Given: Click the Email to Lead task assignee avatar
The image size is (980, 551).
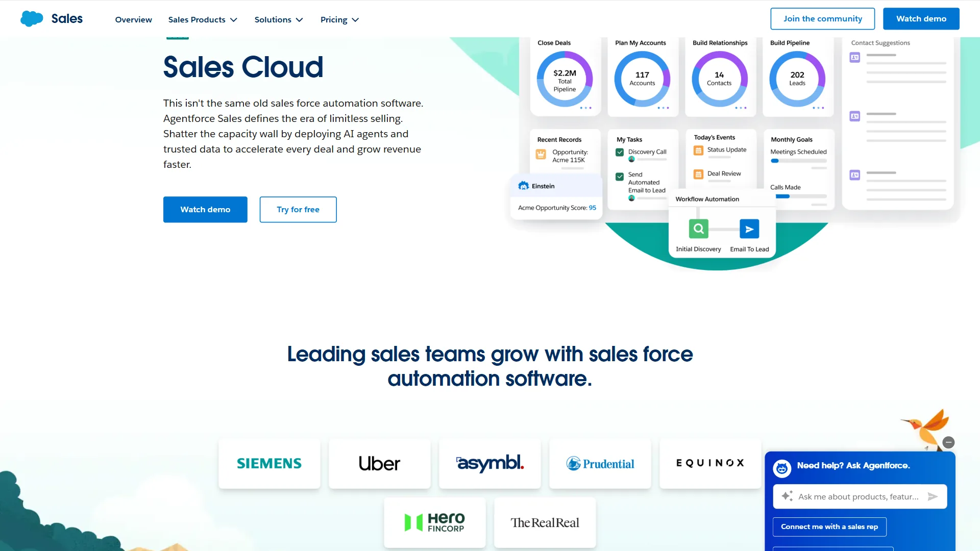Looking at the screenshot, I should pos(631,198).
